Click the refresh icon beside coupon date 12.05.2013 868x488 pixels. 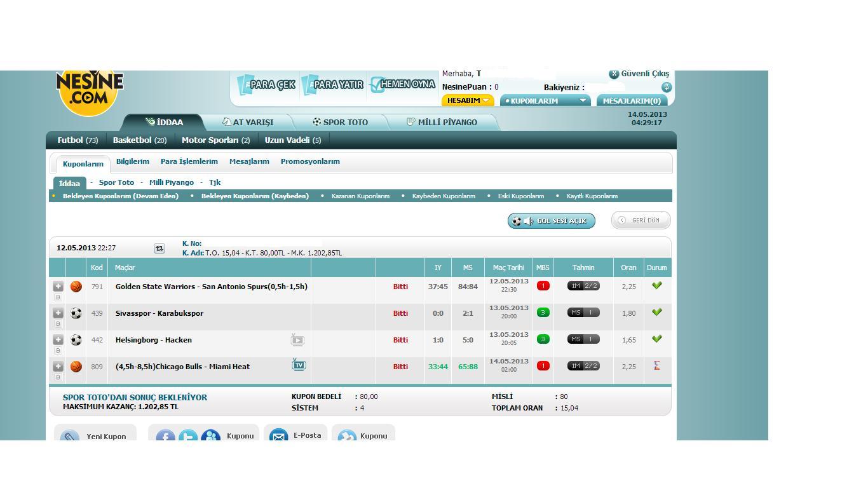coord(159,248)
